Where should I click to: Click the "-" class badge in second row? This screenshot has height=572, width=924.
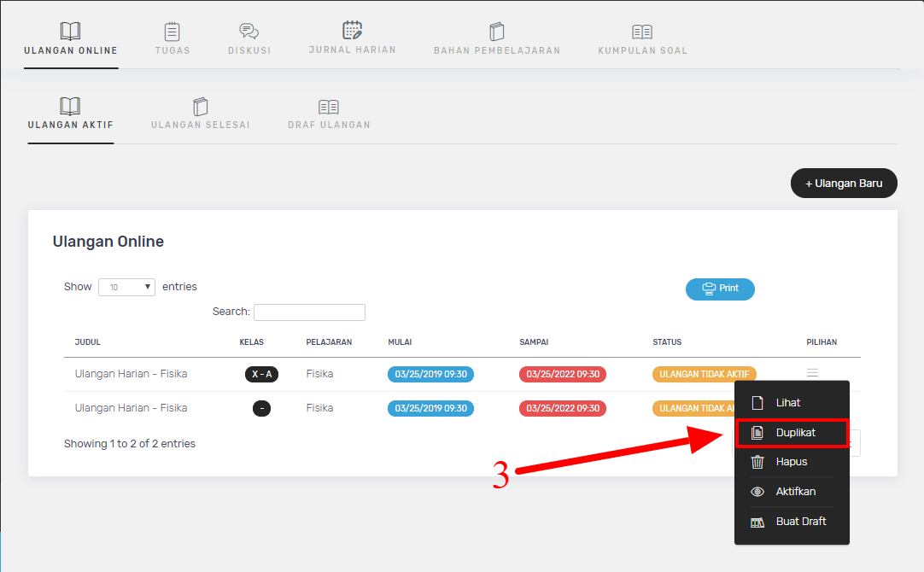tap(261, 408)
